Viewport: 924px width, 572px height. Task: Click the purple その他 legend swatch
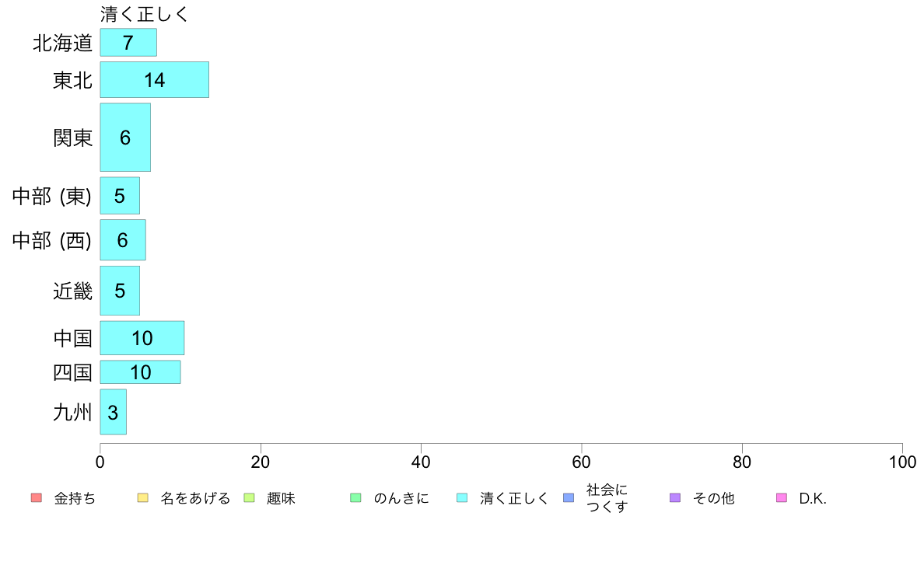point(675,497)
